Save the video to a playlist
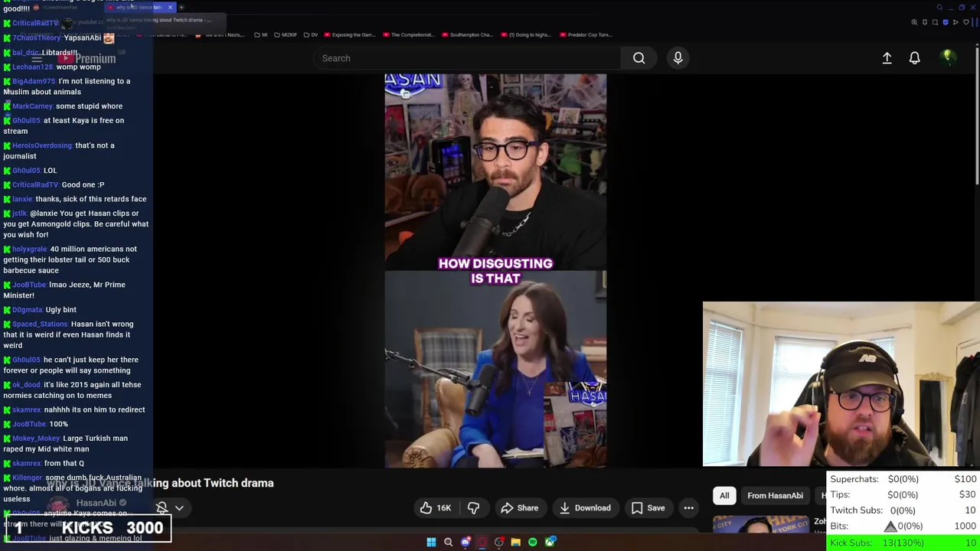 [x=648, y=508]
